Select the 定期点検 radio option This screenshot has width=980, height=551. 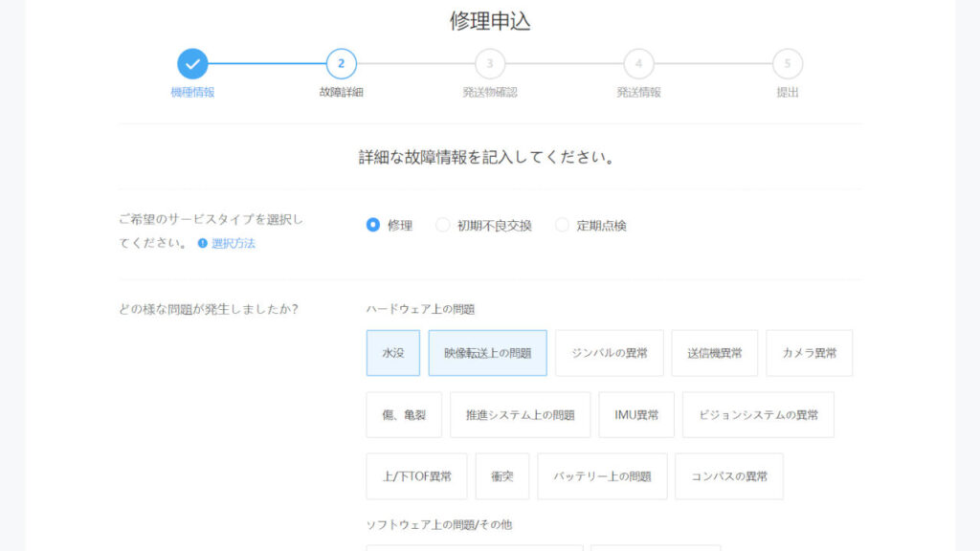562,226
